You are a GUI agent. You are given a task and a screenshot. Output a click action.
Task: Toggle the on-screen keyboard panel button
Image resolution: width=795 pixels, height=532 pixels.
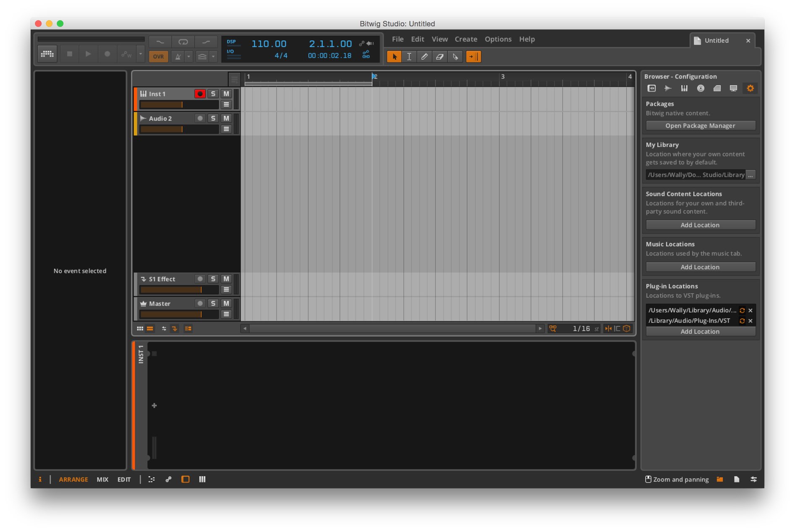pyautogui.click(x=47, y=54)
